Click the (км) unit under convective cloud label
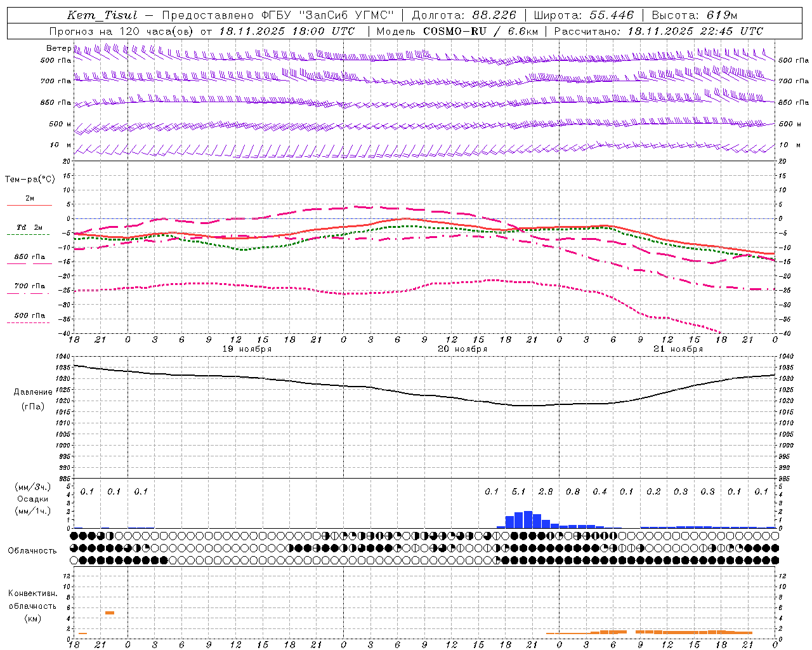Image resolution: width=812 pixels, height=650 pixels. point(33,618)
